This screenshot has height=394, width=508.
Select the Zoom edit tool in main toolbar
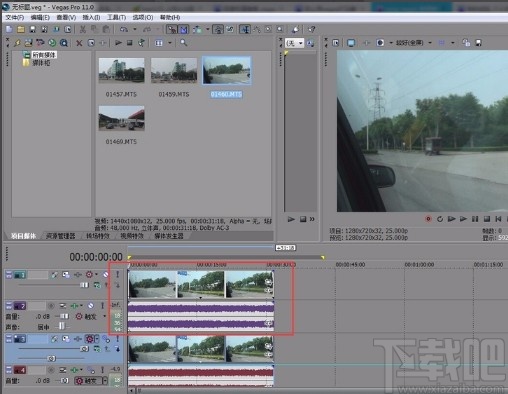click(280, 29)
